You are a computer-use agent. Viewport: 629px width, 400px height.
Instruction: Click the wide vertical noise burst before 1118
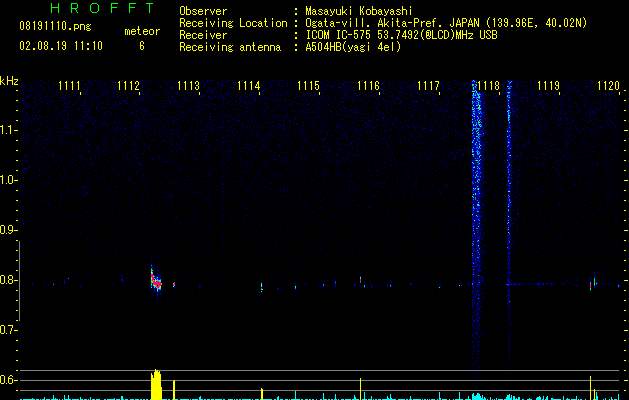(476, 229)
